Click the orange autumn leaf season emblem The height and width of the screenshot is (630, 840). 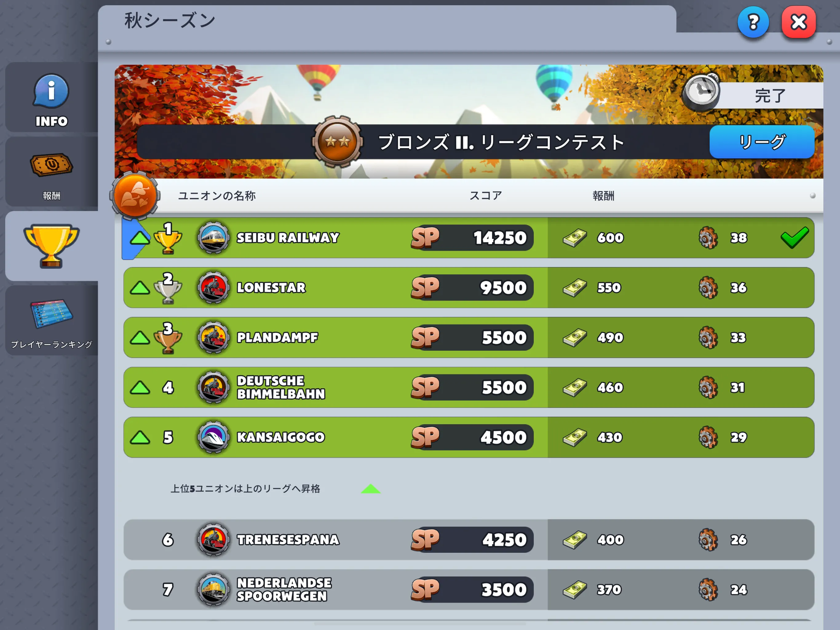pyautogui.click(x=134, y=196)
